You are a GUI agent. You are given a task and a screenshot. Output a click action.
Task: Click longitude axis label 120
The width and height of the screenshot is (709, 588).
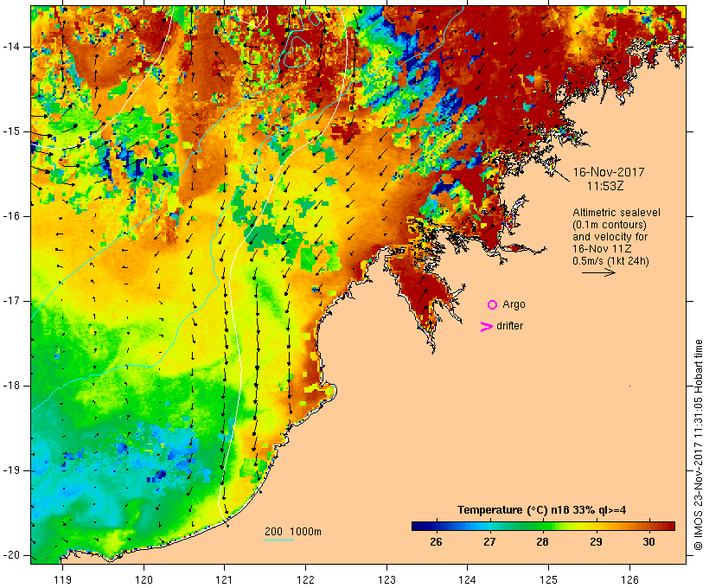[x=144, y=579]
